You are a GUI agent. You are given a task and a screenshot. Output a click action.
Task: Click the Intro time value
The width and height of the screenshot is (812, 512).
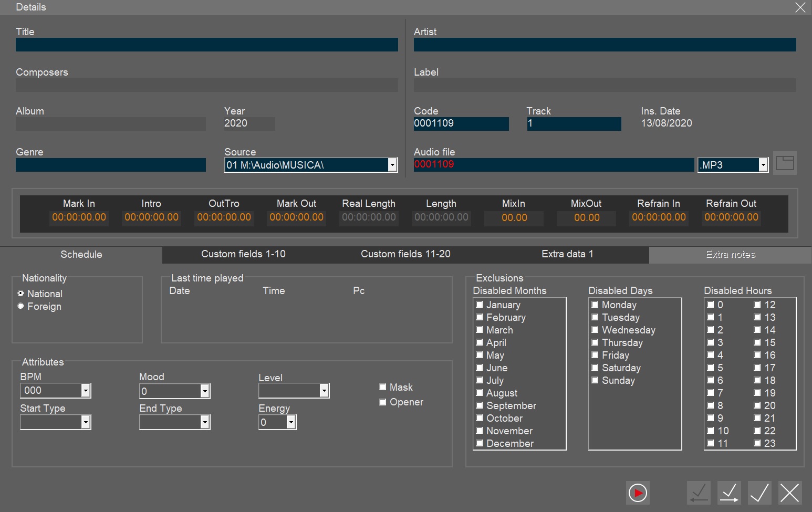pos(151,217)
